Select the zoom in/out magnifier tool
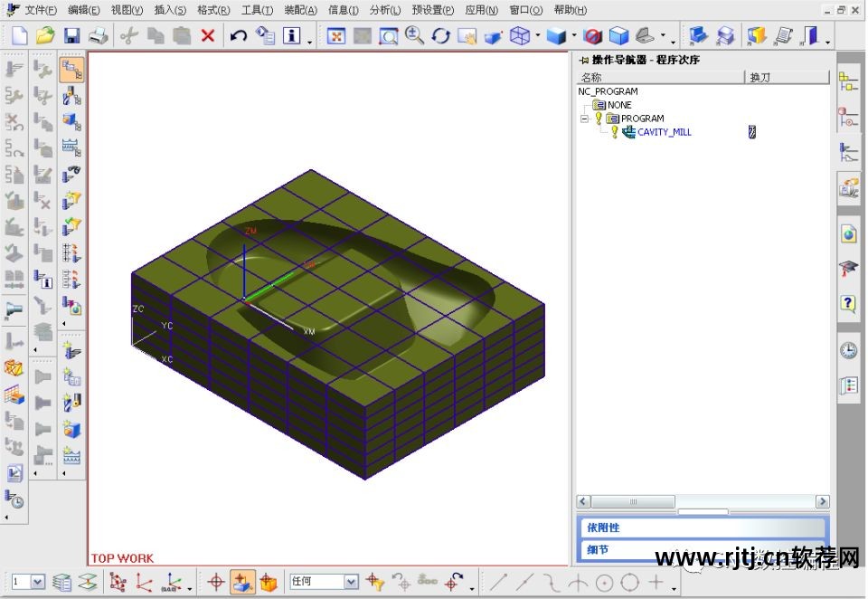Screen dimensions: 868x599 coord(414,35)
